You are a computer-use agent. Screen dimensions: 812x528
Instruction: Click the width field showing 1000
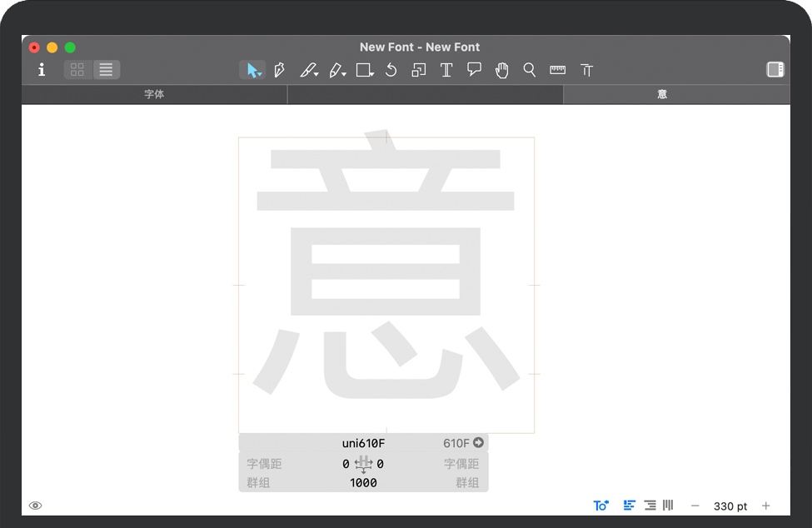tap(363, 483)
